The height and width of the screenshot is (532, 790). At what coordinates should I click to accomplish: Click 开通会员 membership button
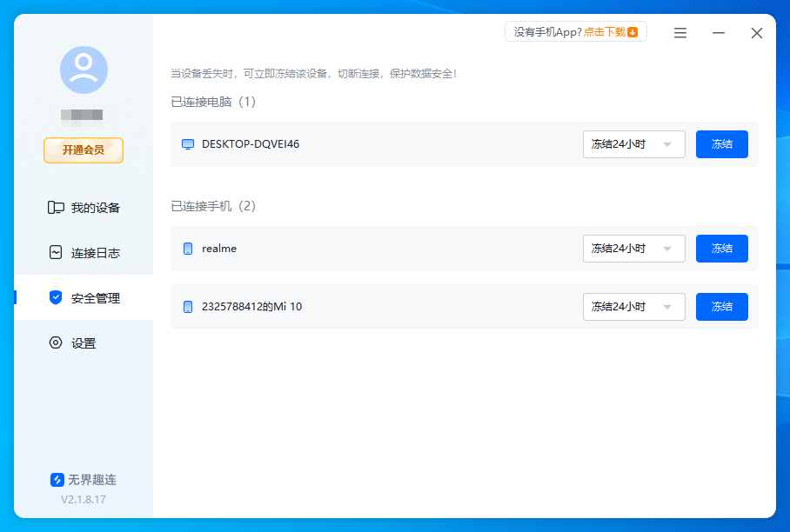[x=84, y=150]
